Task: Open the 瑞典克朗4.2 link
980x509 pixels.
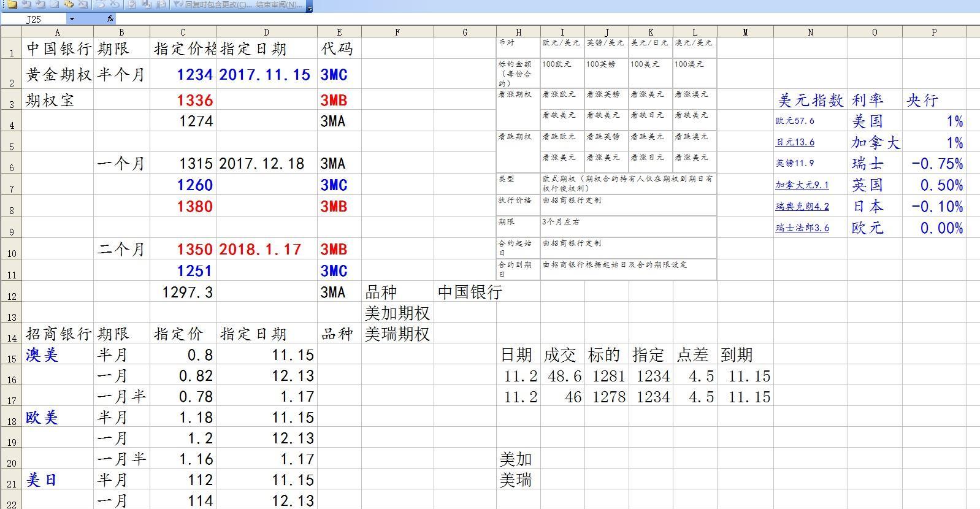Action: click(802, 207)
